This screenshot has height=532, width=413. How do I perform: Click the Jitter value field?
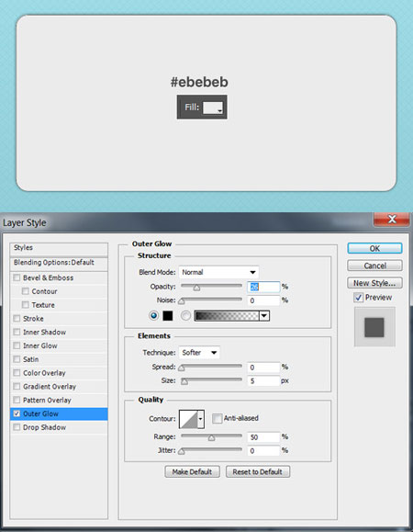(x=263, y=451)
